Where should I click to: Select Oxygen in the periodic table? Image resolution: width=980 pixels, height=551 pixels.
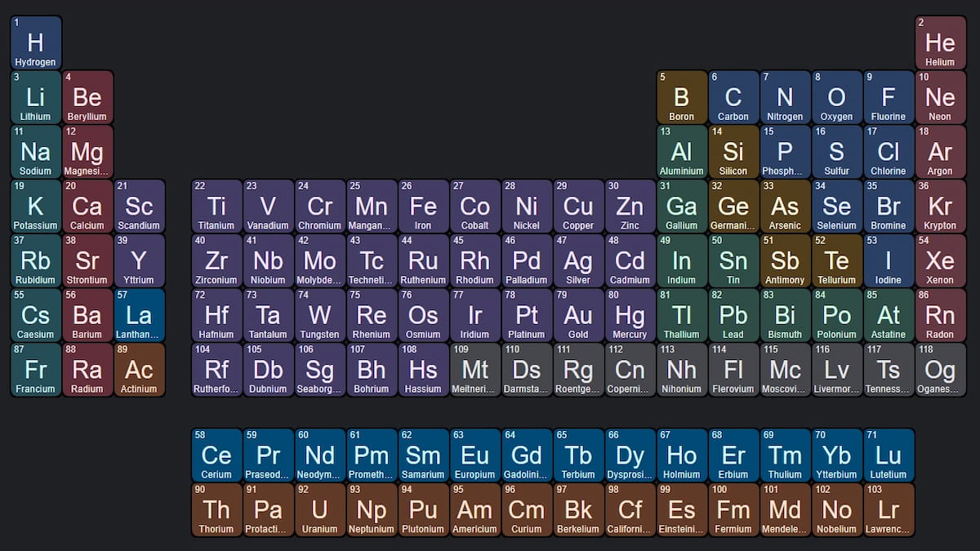837,97
